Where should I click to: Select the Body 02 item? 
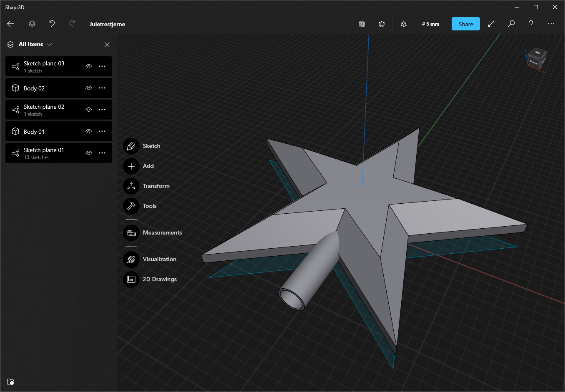click(59, 88)
